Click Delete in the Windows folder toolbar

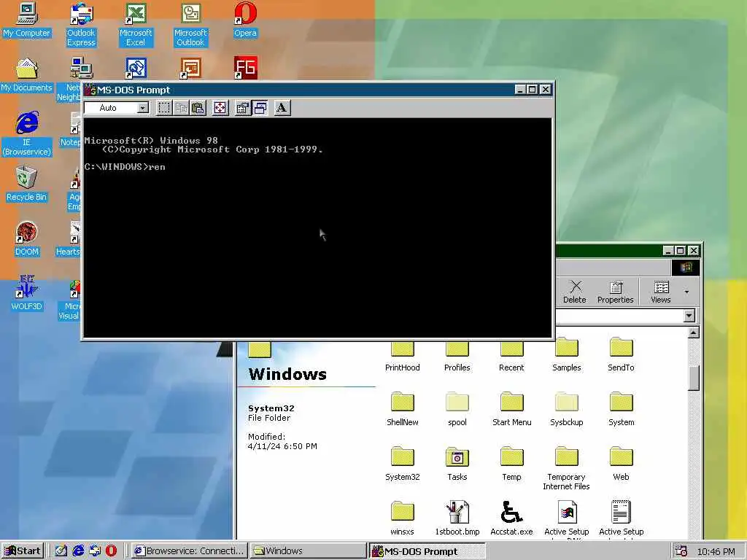(x=575, y=292)
